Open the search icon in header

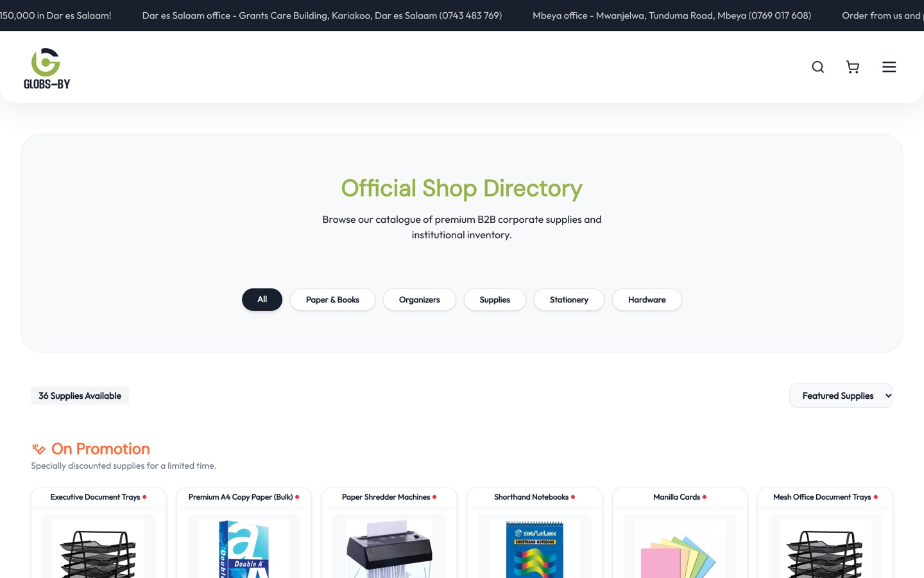pyautogui.click(x=817, y=67)
